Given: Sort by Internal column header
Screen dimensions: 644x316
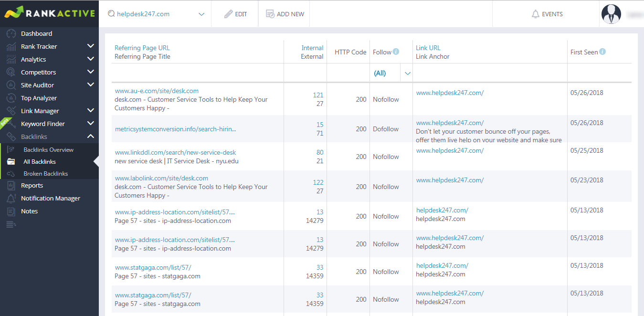Looking at the screenshot, I should point(312,48).
